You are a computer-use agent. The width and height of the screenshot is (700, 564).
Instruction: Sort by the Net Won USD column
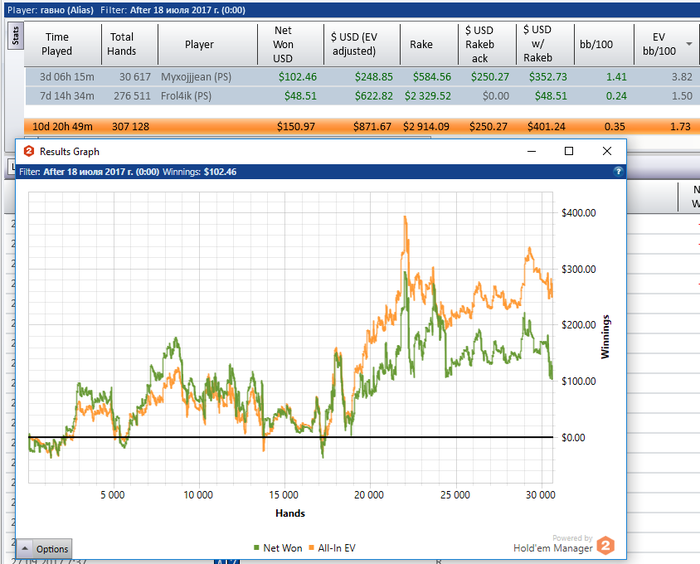[283, 44]
